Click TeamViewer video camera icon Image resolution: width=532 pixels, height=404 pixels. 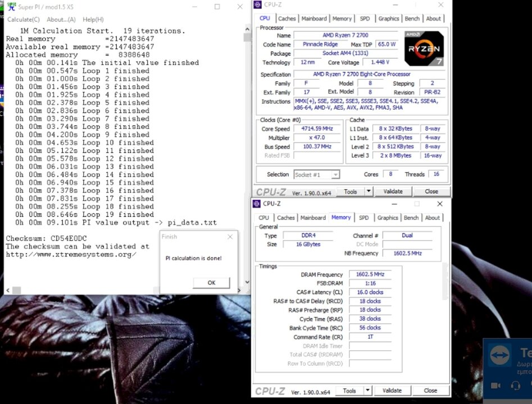495,385
